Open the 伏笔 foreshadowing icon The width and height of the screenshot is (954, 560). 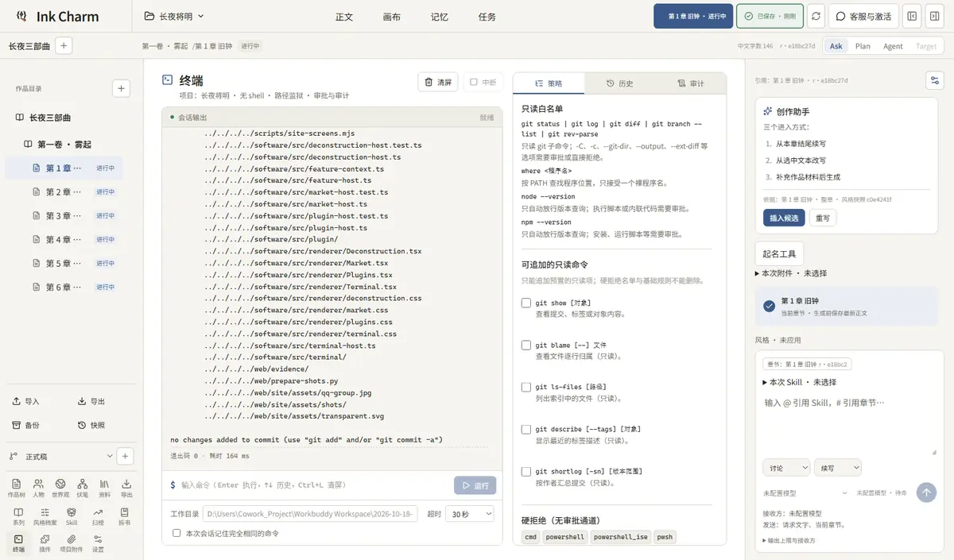pyautogui.click(x=83, y=488)
